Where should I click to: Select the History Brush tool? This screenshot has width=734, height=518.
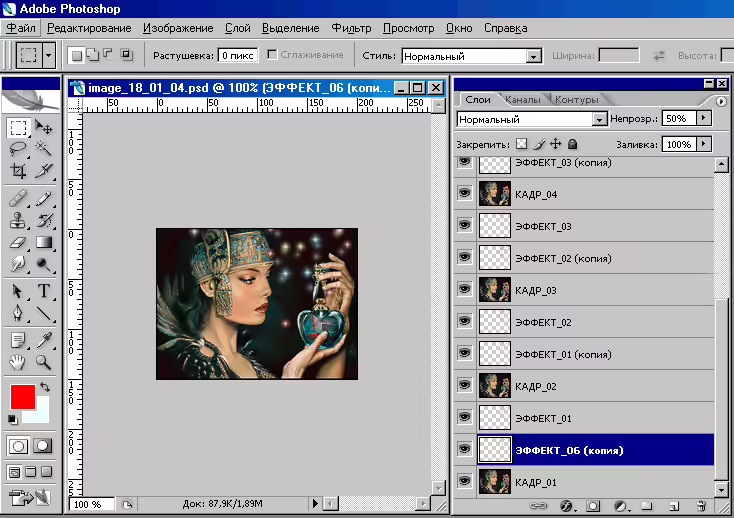(44, 220)
